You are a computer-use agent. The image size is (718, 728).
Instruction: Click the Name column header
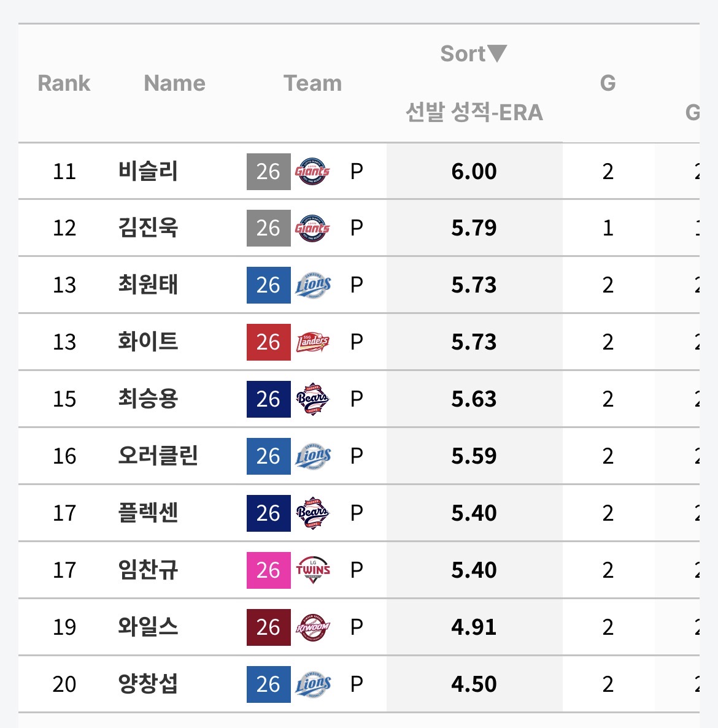174,83
